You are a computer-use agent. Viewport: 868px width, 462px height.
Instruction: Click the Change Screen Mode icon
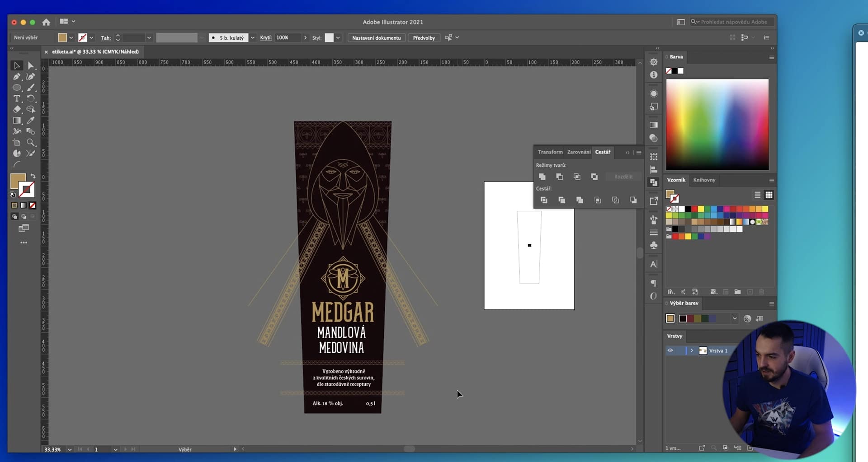[24, 229]
